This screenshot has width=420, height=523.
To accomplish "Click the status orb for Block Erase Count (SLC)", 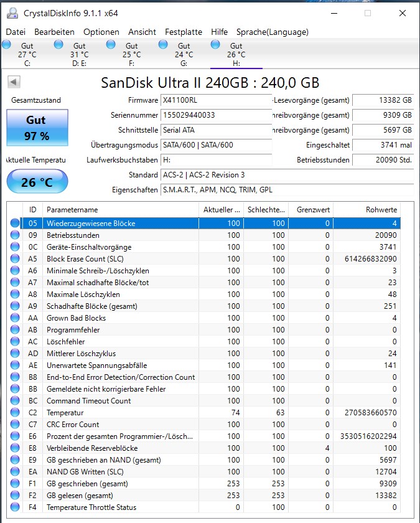I will click(15, 259).
